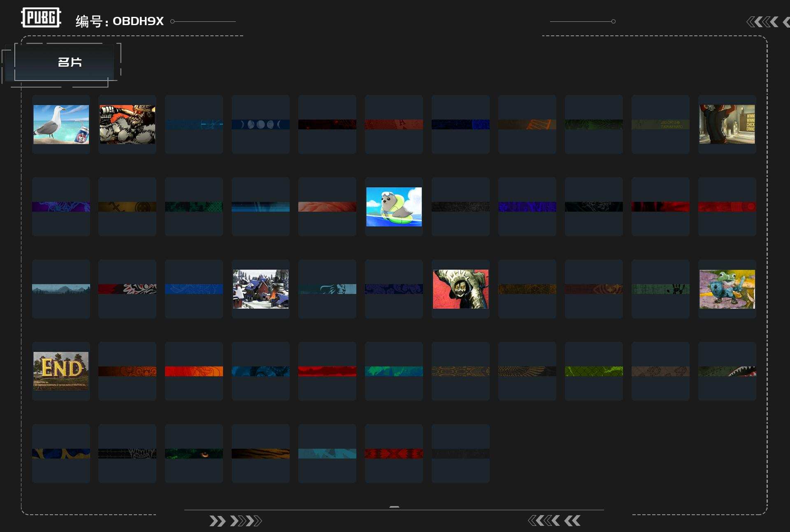Click the small handle at bottom center
The height and width of the screenshot is (532, 790).
pyautogui.click(x=394, y=507)
